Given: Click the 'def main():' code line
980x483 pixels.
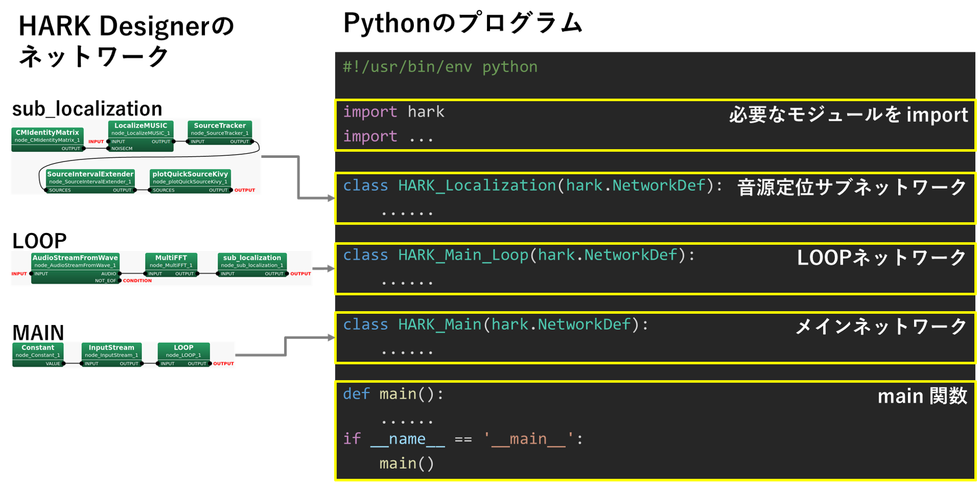Looking at the screenshot, I should pyautogui.click(x=394, y=394).
